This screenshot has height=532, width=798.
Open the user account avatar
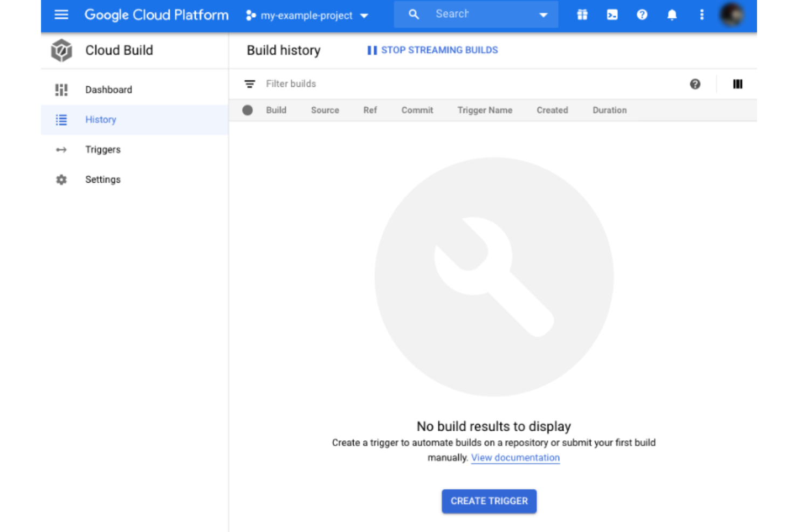pos(732,15)
